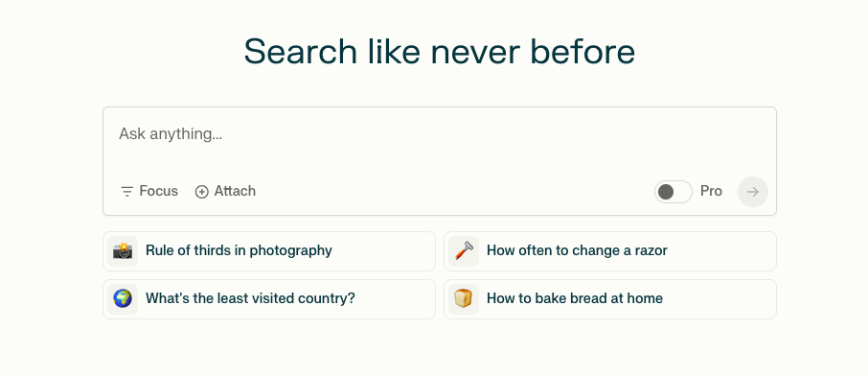
Task: Open How to bake bread at home
Action: point(610,299)
